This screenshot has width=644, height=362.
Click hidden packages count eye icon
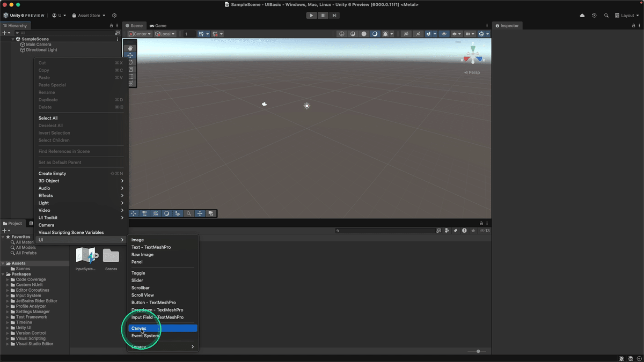coord(485,231)
